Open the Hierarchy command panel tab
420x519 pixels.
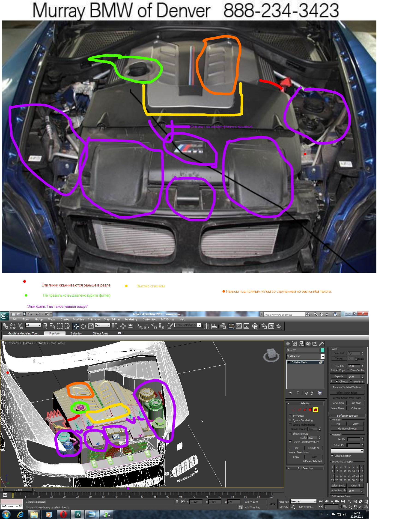pyautogui.click(x=301, y=344)
